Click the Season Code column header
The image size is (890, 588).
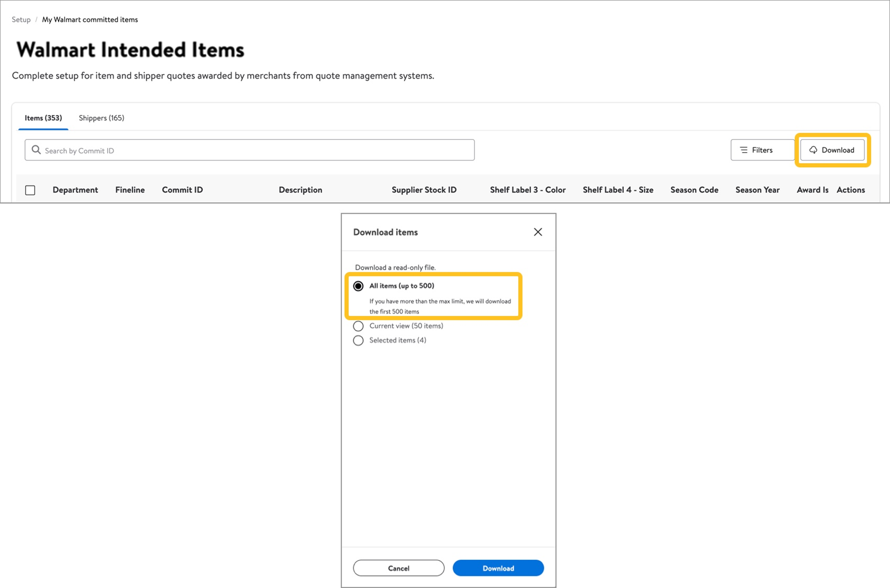coord(694,190)
